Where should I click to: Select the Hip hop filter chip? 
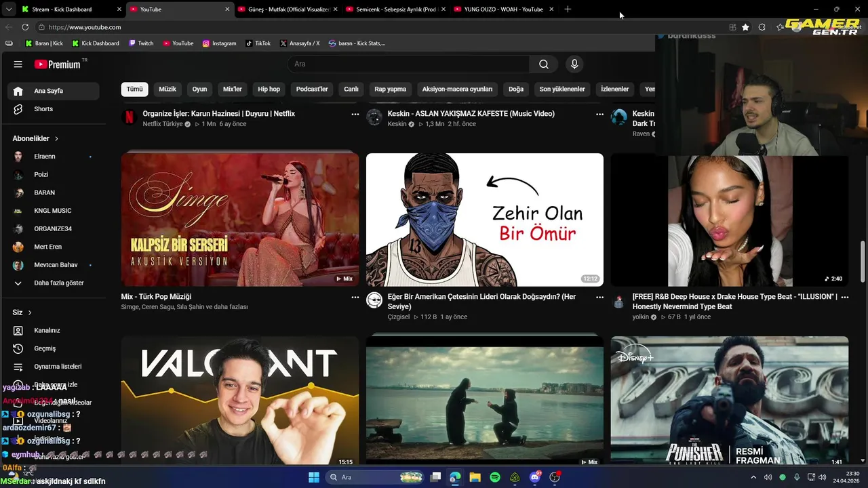tap(269, 89)
